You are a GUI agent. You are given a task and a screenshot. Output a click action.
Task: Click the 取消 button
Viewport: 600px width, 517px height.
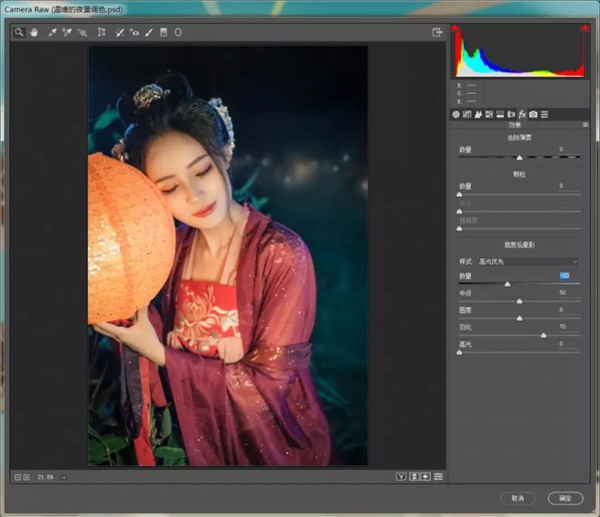tap(519, 497)
